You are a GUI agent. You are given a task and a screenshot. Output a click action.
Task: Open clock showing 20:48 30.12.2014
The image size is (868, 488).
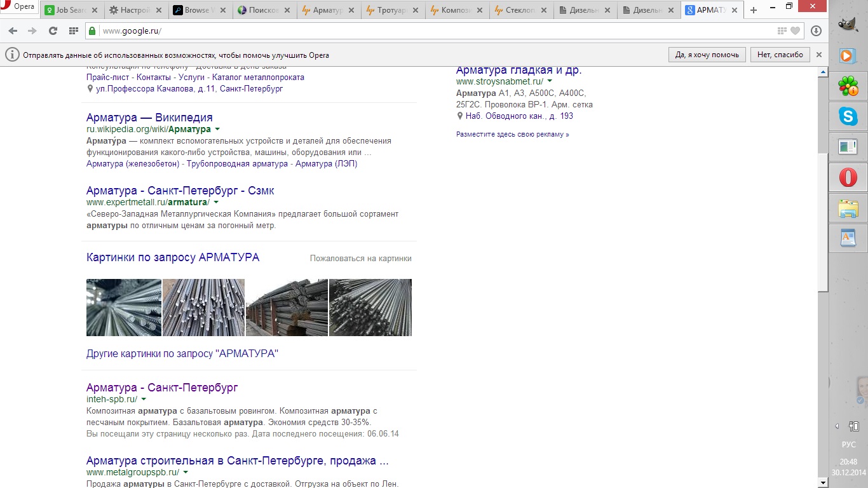click(x=848, y=467)
